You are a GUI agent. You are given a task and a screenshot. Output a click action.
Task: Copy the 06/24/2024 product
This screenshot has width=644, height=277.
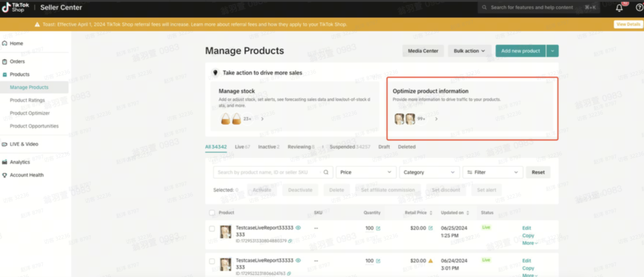point(528,269)
